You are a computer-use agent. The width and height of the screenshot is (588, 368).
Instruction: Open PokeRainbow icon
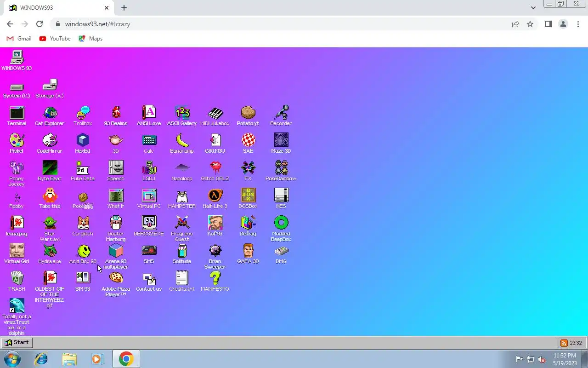(x=281, y=171)
